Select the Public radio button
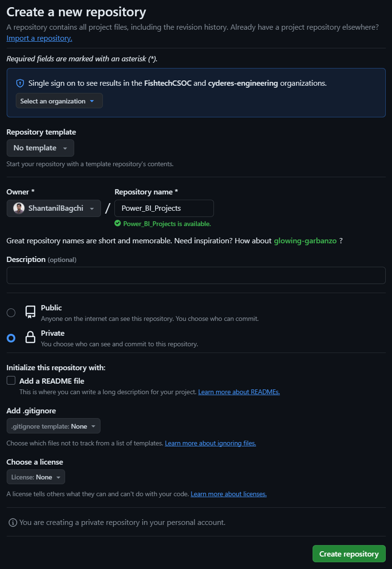The height and width of the screenshot is (569, 392). pyautogui.click(x=11, y=313)
